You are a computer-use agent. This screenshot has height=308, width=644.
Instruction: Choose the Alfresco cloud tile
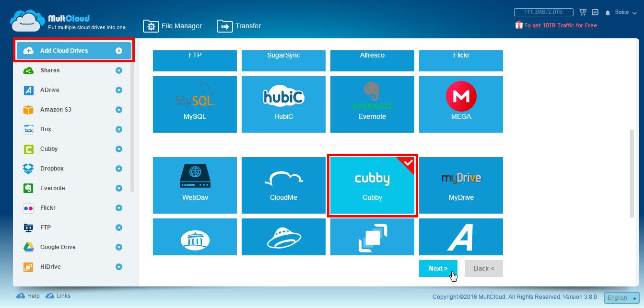(372, 60)
